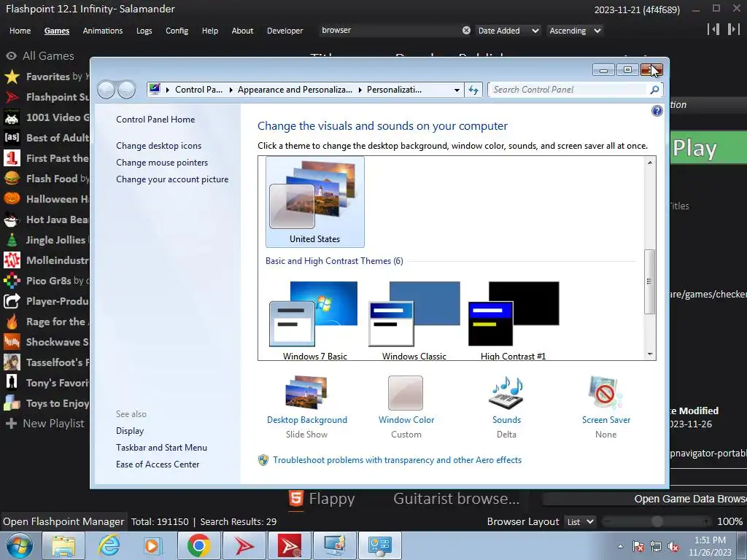Image resolution: width=747 pixels, height=560 pixels.
Task: Open Troubleshoot transparency and Aero effects link
Action: pos(397,460)
